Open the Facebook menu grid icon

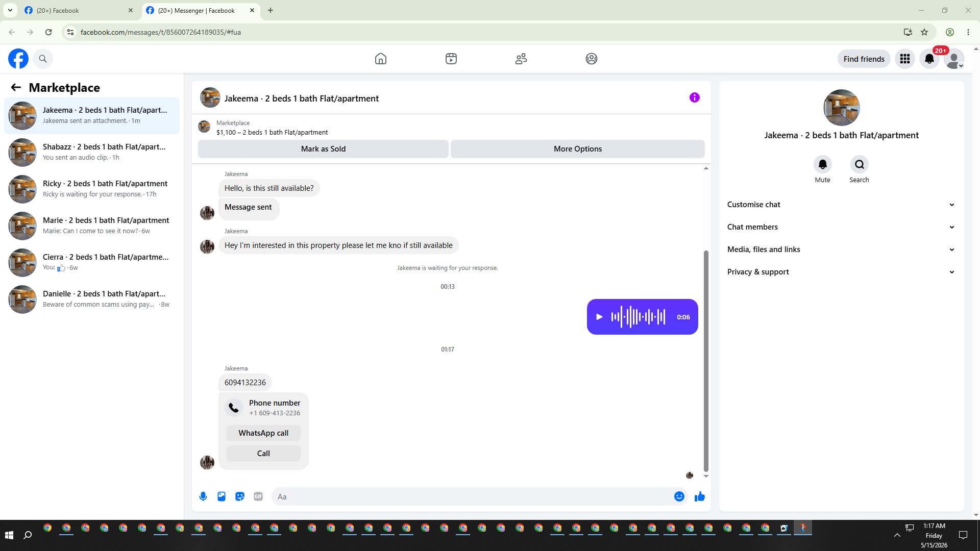[x=905, y=59]
